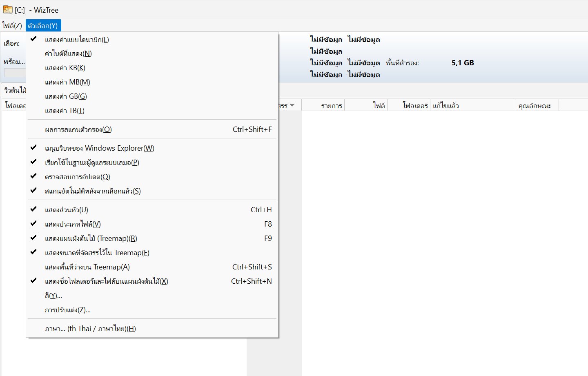Toggle แสดงค่าแบบไดนามิก(L) option
Viewport: 588px width, 376px height.
[x=152, y=40]
